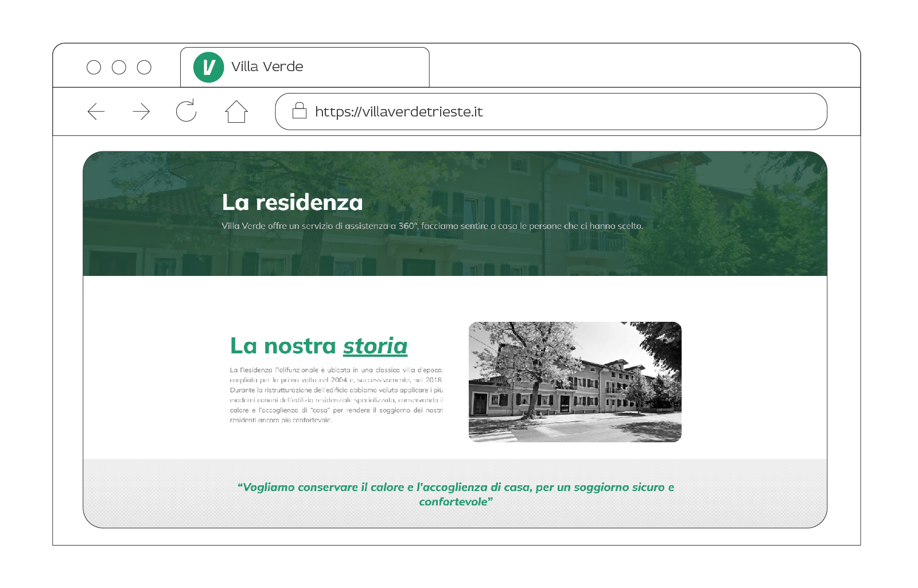This screenshot has width=918, height=588.
Task: Click the first window control circle
Action: (x=94, y=68)
